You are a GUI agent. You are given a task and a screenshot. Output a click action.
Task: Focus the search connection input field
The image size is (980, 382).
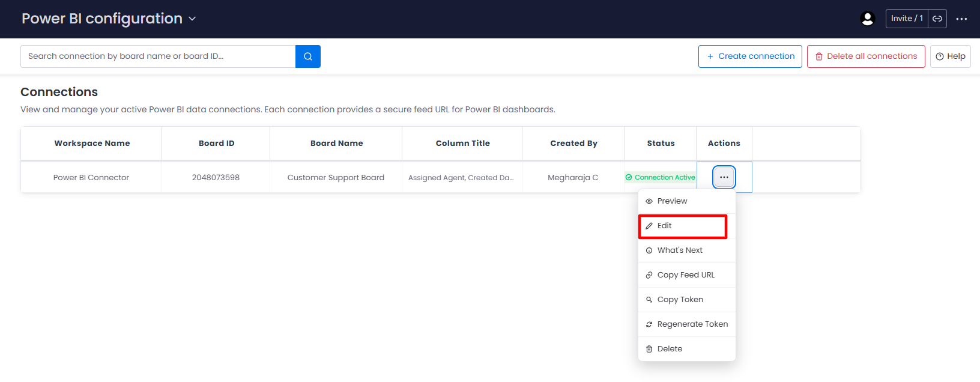158,56
